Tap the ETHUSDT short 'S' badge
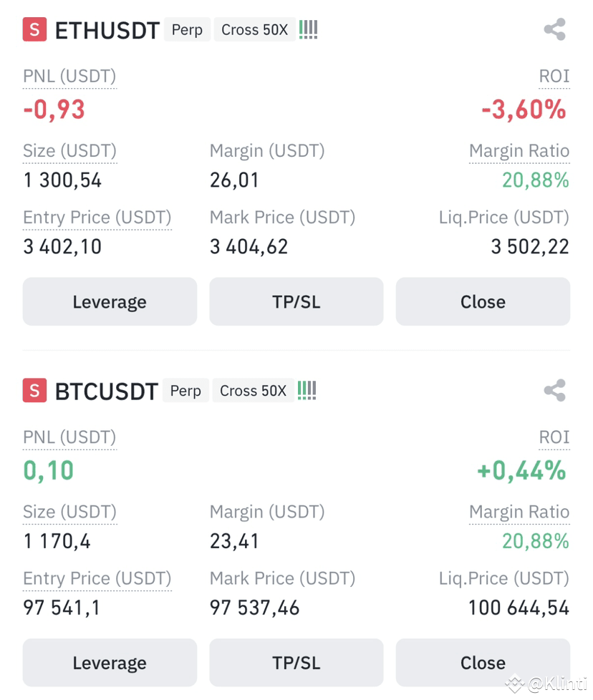The height and width of the screenshot is (700, 593). pyautogui.click(x=35, y=29)
